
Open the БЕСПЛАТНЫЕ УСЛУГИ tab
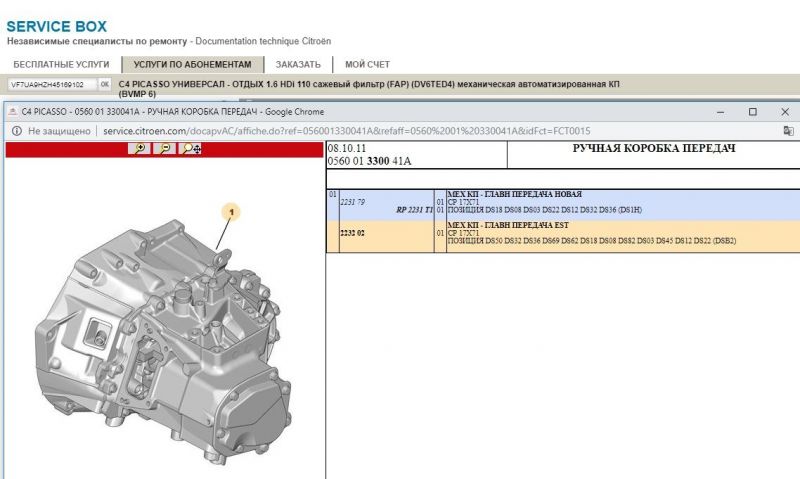(58, 64)
